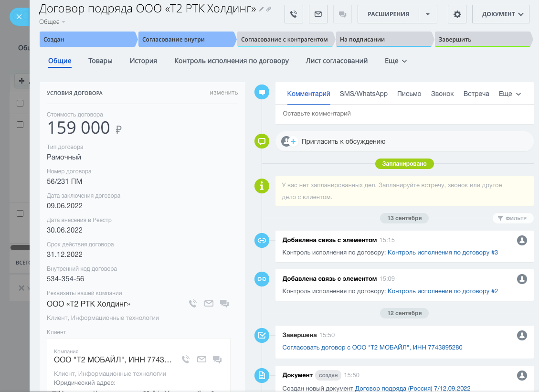Click the envelope email icon in header

click(318, 14)
